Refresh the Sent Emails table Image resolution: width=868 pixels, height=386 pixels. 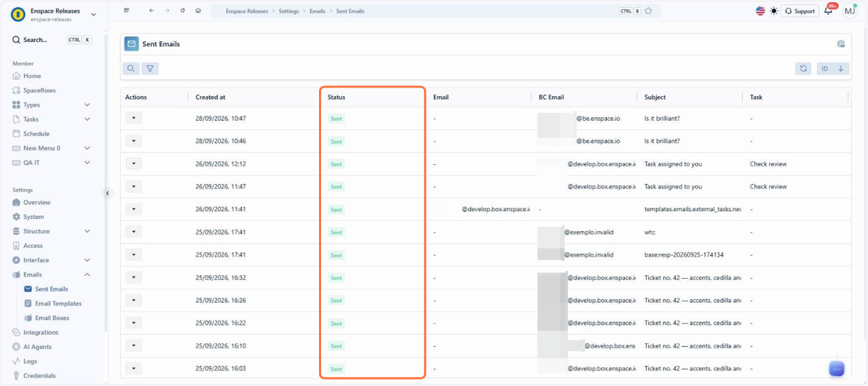pos(804,69)
